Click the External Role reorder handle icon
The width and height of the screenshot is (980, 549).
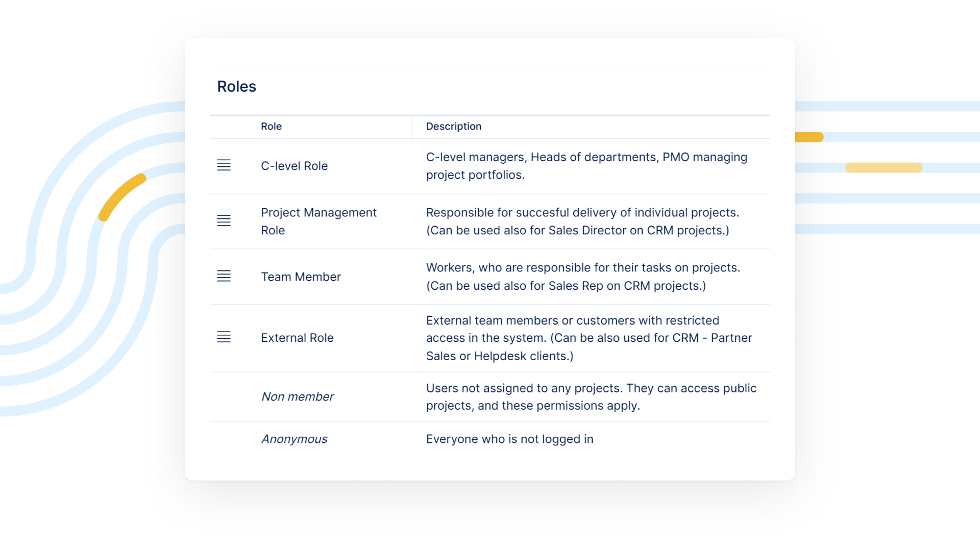(224, 337)
